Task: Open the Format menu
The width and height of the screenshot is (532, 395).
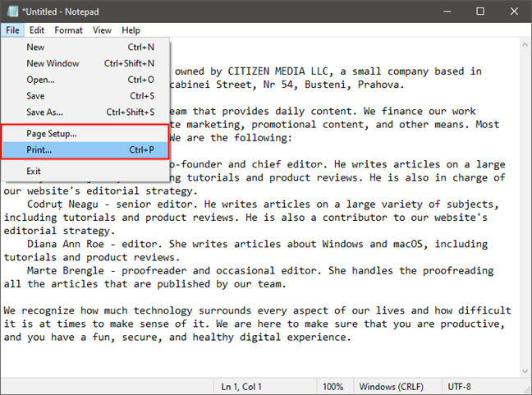Action: pos(68,30)
